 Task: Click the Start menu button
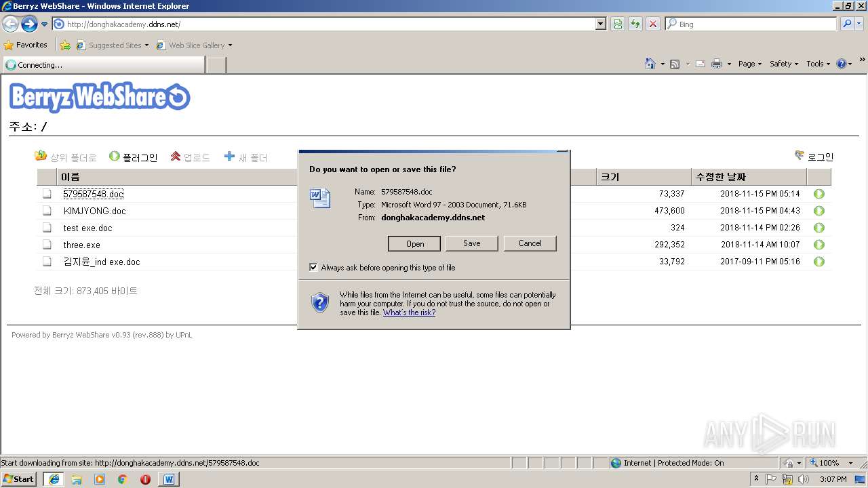19,479
